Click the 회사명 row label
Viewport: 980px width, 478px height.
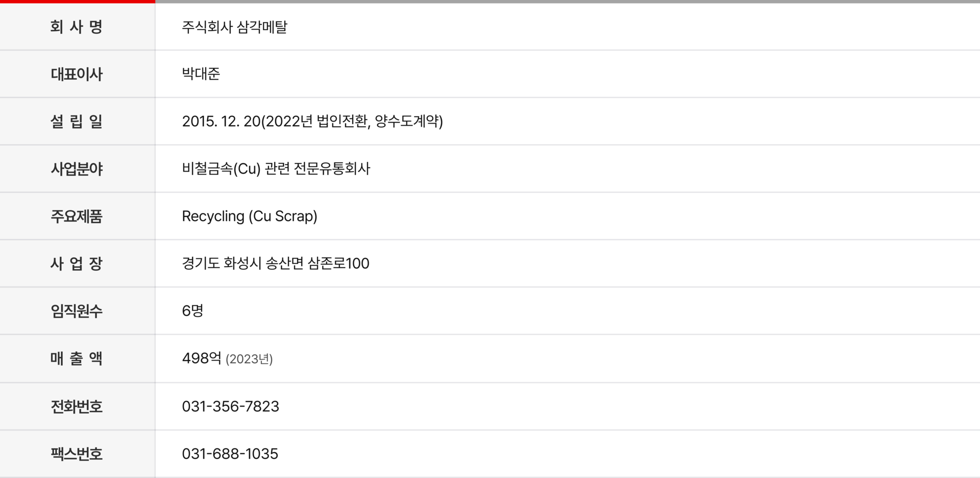point(77,27)
